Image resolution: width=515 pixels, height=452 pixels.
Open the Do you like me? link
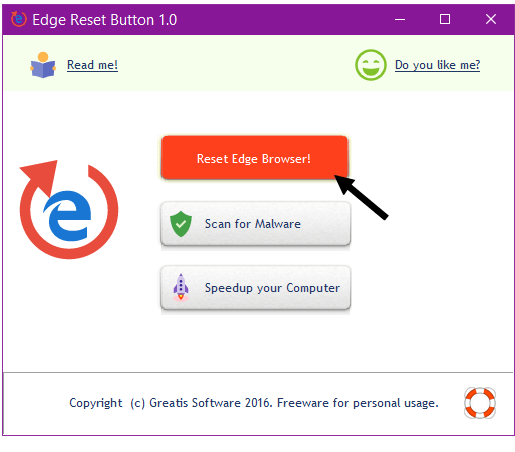(x=437, y=65)
